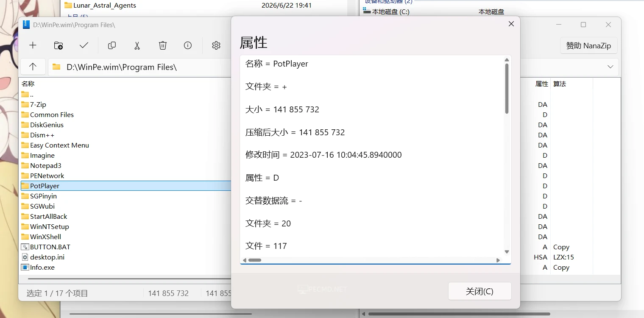Click the properties vertical scrollbar thumb

(x=507, y=89)
